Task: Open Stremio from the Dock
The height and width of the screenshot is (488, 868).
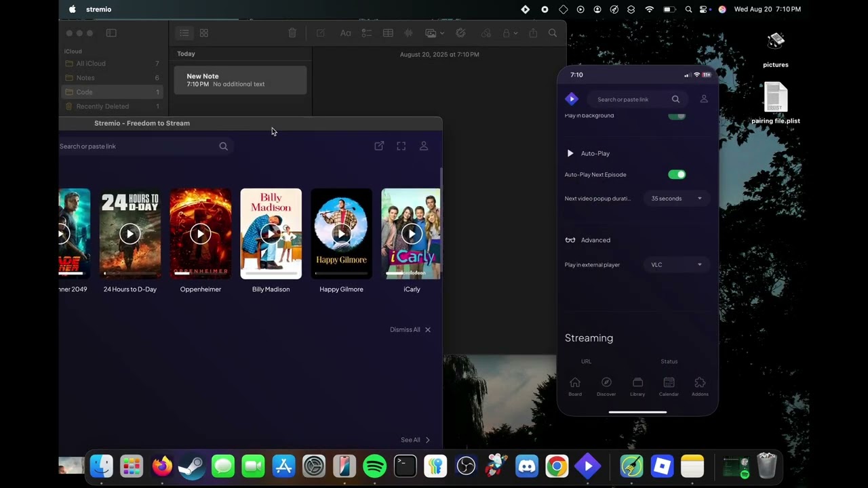Action: click(x=587, y=466)
